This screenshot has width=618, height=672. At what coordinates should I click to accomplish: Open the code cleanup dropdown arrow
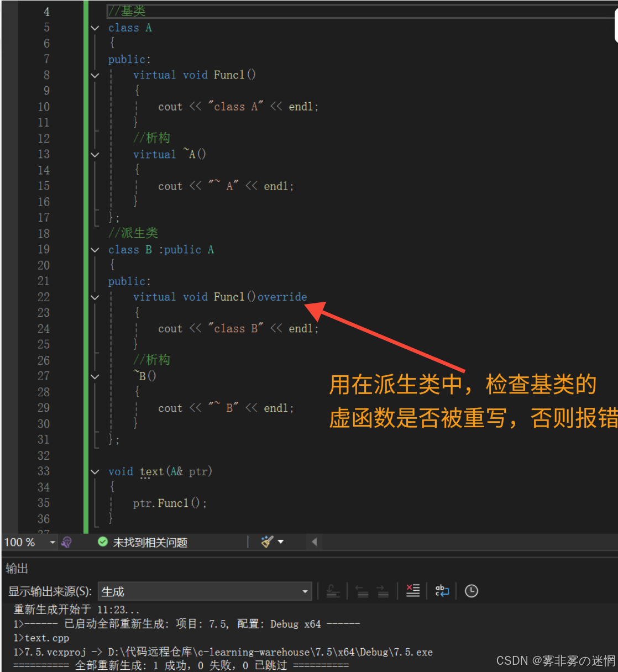(281, 542)
